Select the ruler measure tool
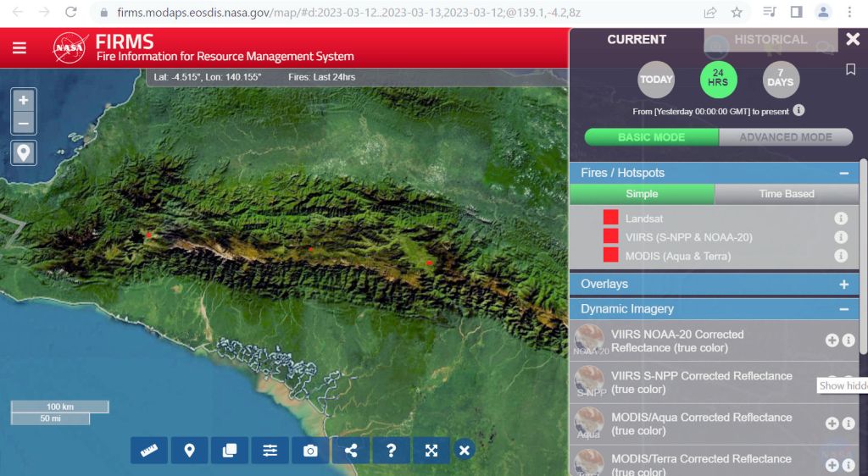 click(x=149, y=451)
